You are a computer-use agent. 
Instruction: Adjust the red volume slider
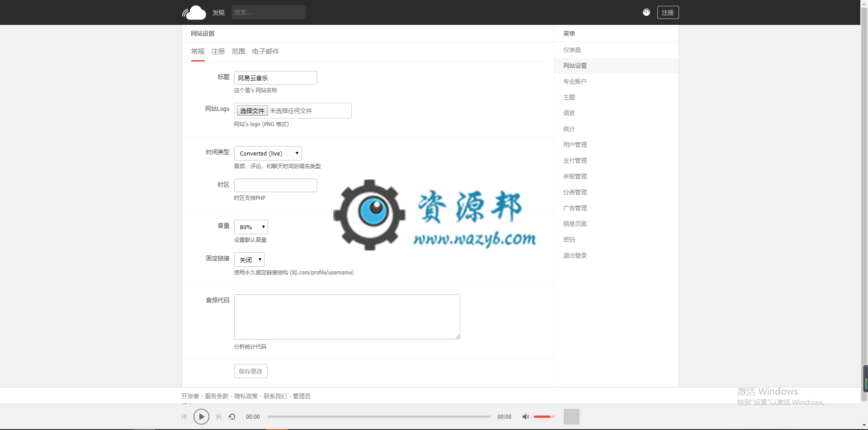coord(544,416)
